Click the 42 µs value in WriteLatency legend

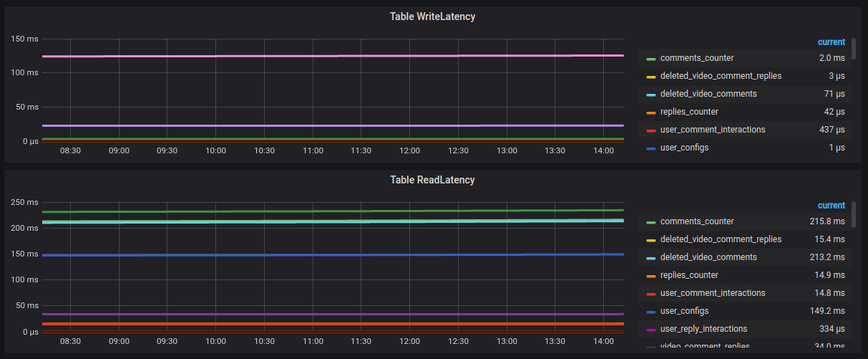pos(834,112)
